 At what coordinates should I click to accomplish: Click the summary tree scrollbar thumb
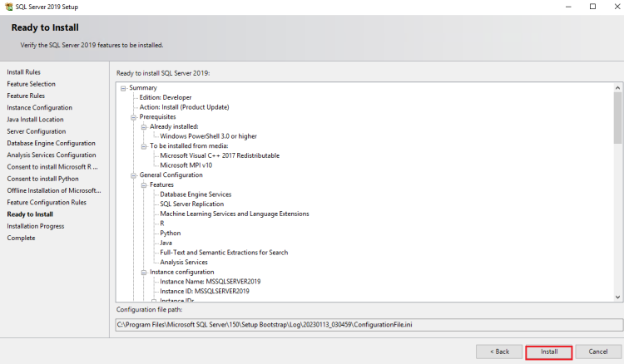tap(617, 118)
